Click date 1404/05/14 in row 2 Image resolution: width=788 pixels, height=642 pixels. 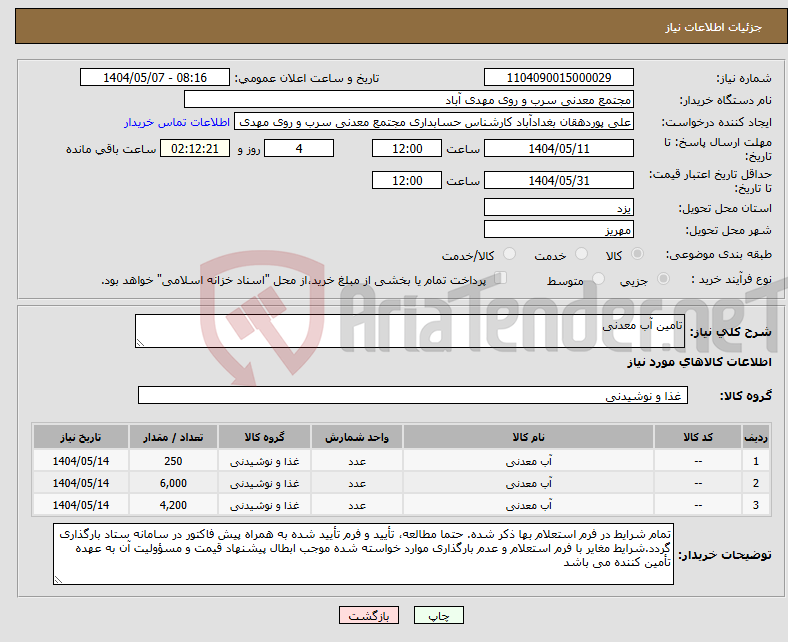pyautogui.click(x=81, y=483)
